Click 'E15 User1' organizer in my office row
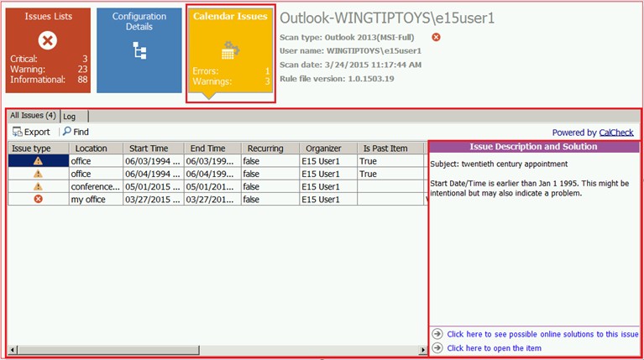The width and height of the screenshot is (644, 360). click(328, 199)
